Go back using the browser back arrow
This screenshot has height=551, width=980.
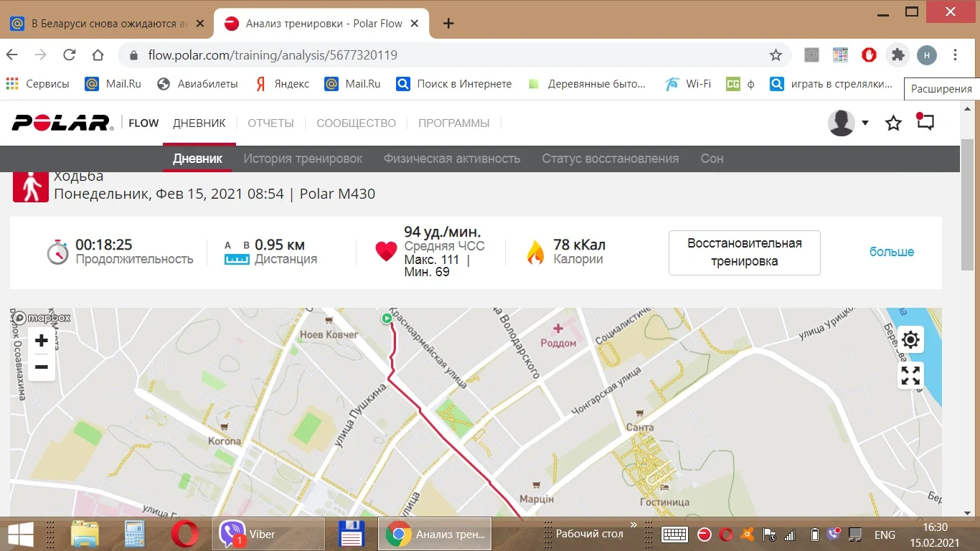point(12,55)
